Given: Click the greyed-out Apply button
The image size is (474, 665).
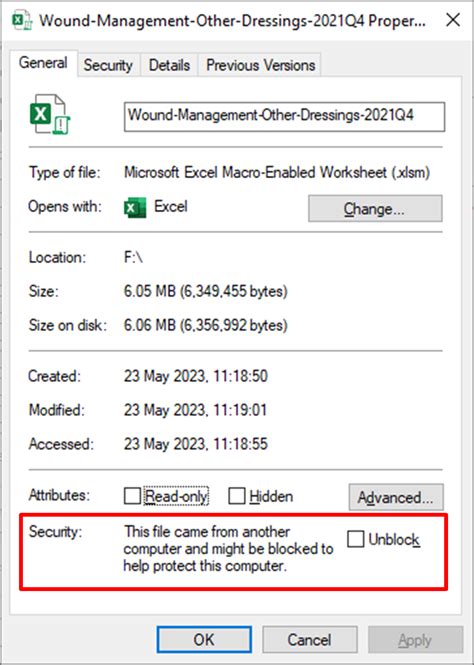Looking at the screenshot, I should coord(415,640).
